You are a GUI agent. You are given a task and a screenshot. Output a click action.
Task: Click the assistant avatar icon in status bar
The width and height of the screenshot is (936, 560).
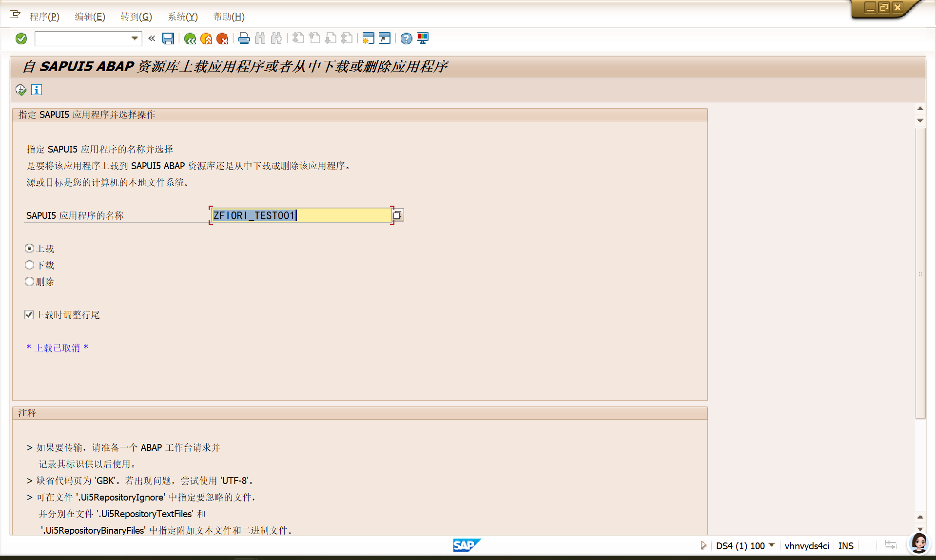[919, 543]
